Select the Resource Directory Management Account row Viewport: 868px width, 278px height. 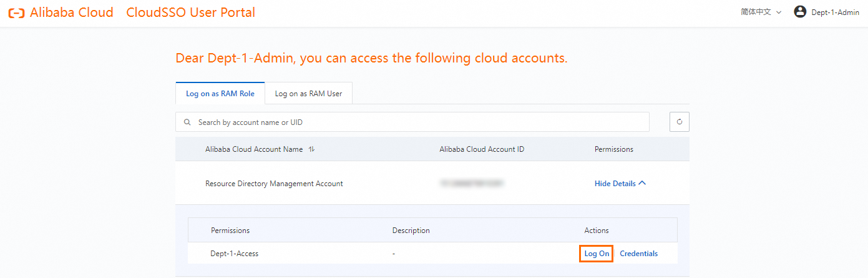pos(274,184)
